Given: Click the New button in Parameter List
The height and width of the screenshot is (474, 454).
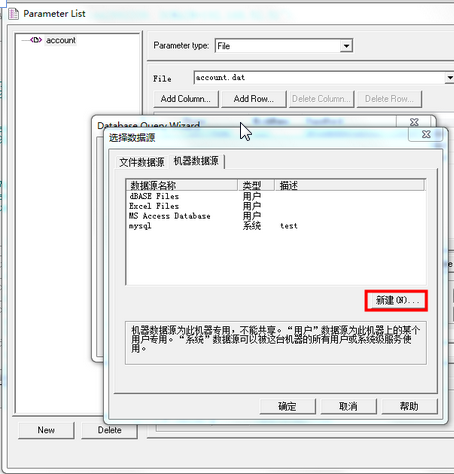Looking at the screenshot, I should click(x=46, y=430).
